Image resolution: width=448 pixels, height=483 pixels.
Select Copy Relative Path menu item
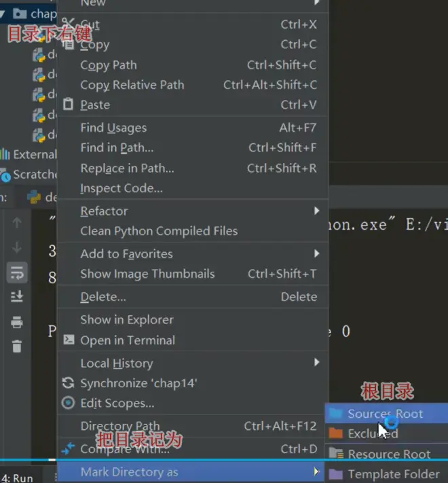[x=132, y=85]
